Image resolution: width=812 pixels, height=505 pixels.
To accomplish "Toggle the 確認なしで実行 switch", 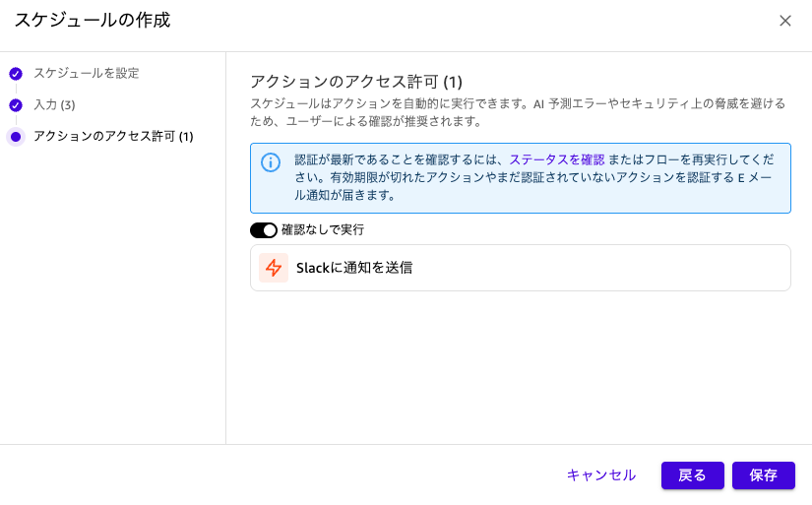I will (264, 230).
